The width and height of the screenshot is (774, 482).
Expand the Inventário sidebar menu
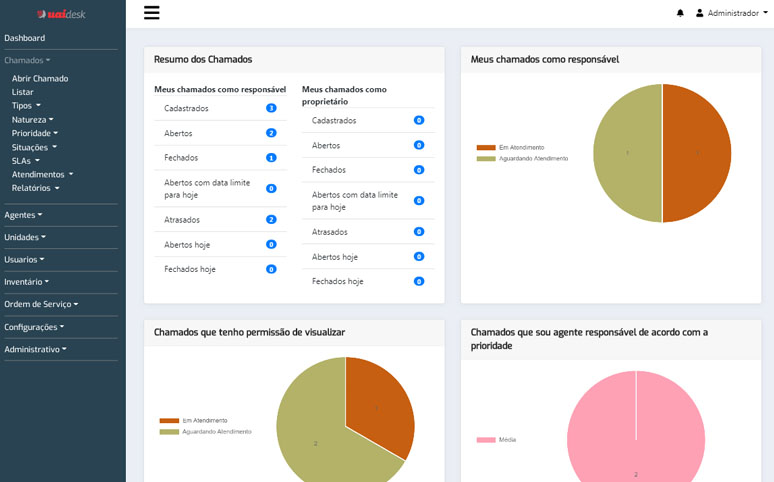tap(26, 282)
